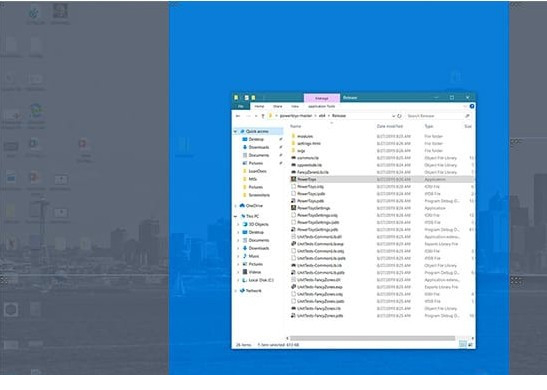Select the settings-html folder name
Image resolution: width=547 pixels, height=390 pixels.
pos(309,143)
